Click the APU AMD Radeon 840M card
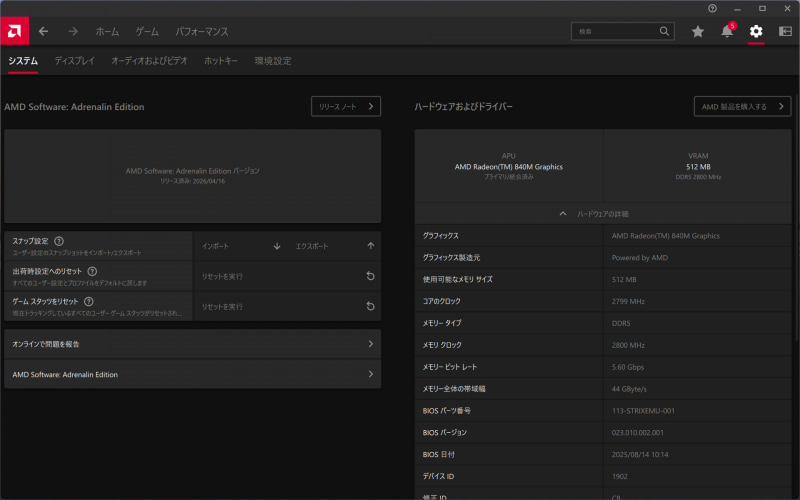Image resolution: width=800 pixels, height=500 pixels. pyautogui.click(x=509, y=166)
